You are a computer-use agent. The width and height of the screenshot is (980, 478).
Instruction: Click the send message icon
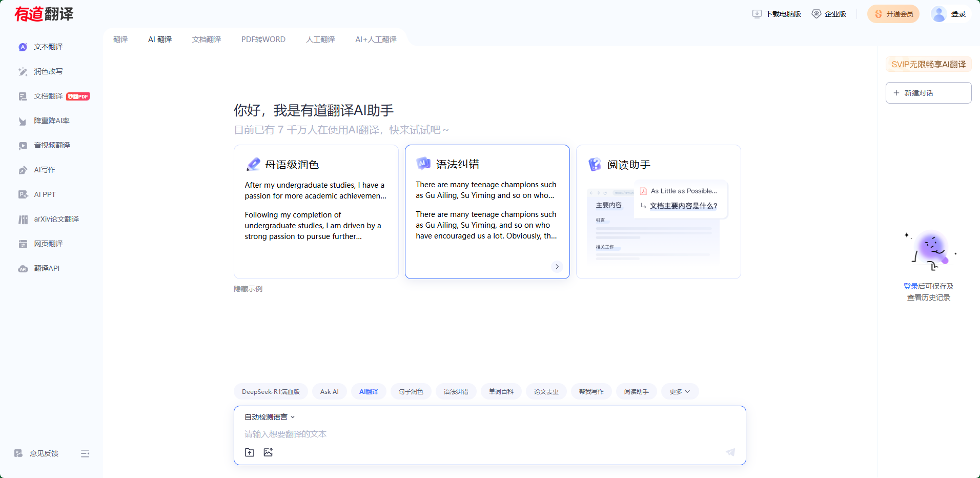tap(730, 452)
